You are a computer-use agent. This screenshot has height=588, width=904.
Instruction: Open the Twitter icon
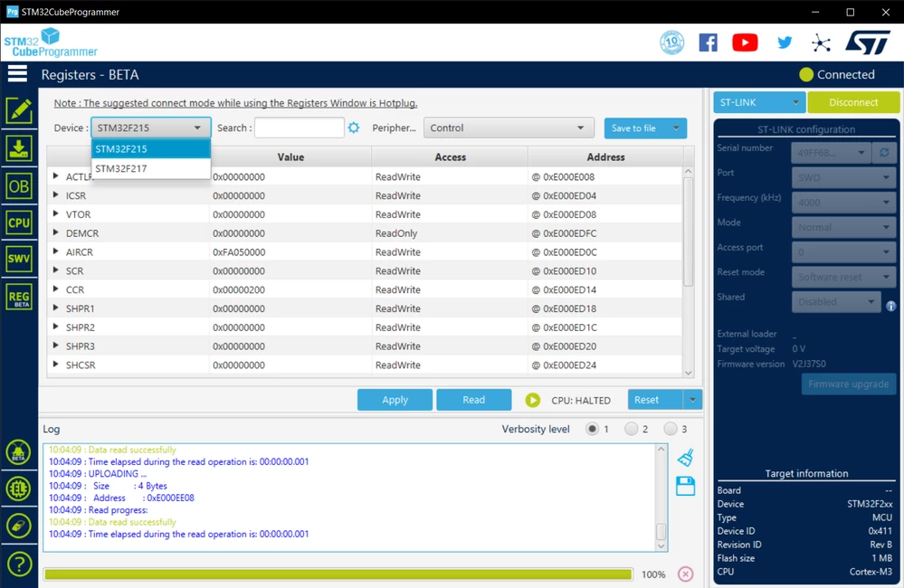click(785, 43)
